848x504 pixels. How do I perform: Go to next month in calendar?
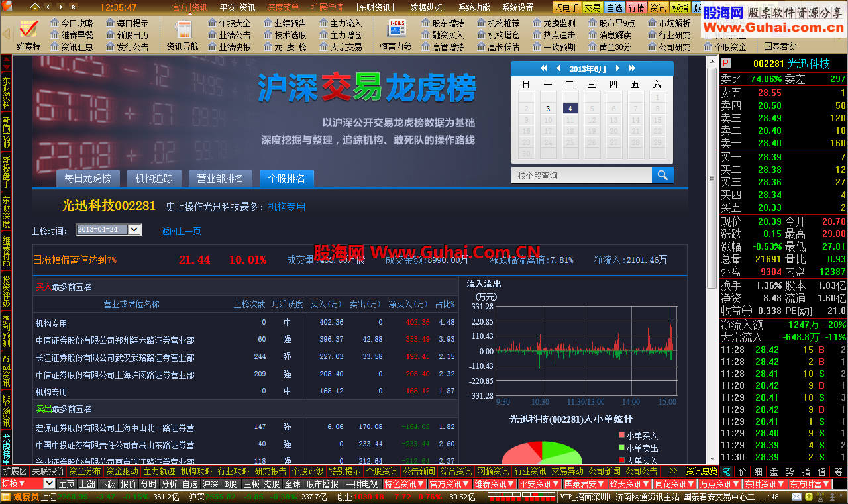(x=618, y=68)
